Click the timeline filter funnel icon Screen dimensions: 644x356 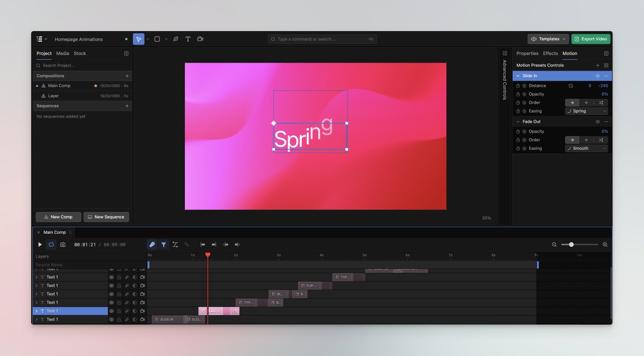pos(164,244)
